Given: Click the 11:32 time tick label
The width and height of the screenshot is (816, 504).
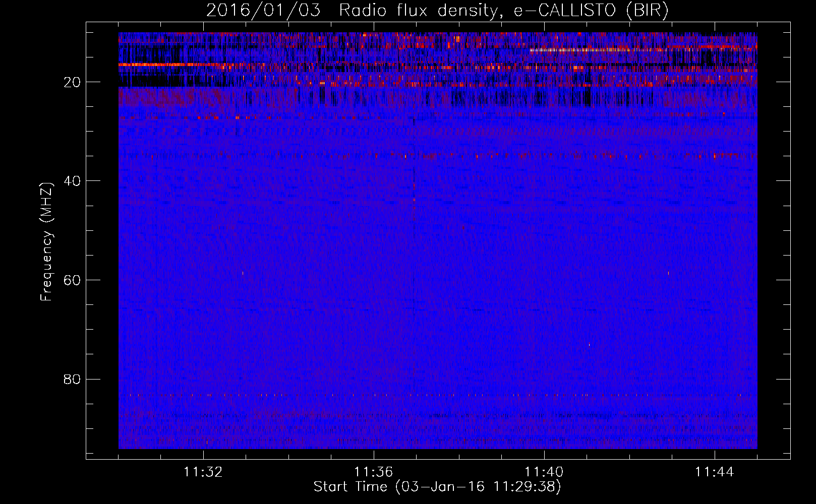Looking at the screenshot, I should tap(203, 472).
